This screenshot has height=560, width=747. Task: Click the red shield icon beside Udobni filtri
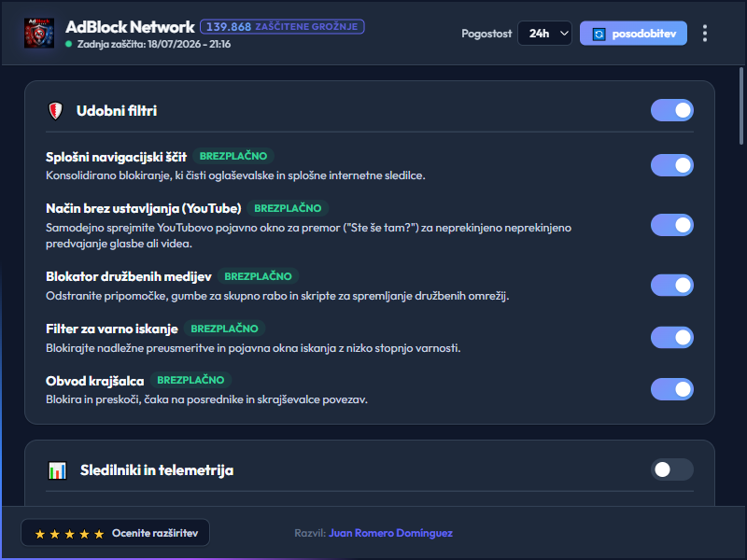tap(56, 111)
